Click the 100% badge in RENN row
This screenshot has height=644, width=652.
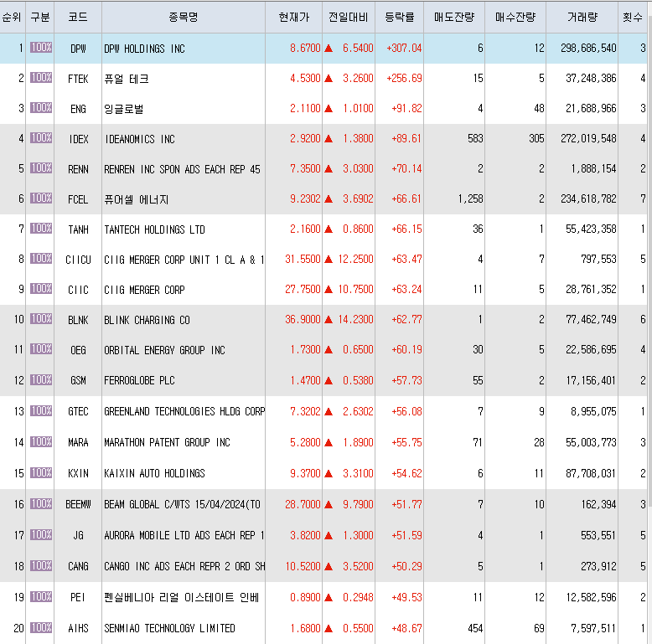[41, 167]
